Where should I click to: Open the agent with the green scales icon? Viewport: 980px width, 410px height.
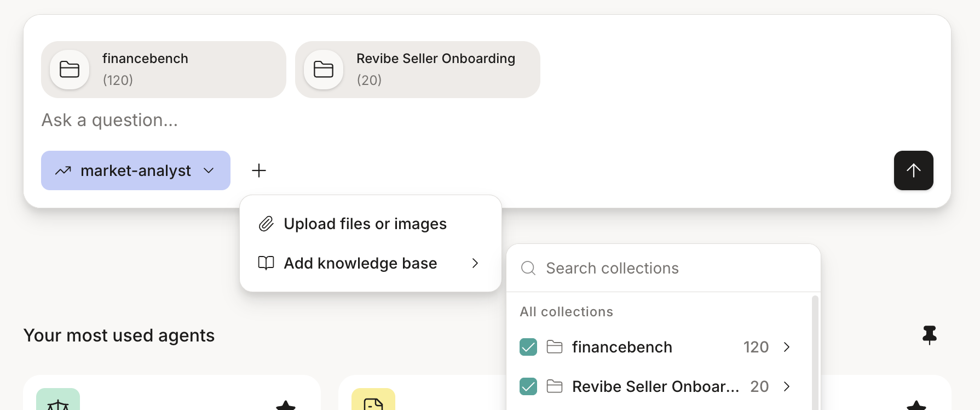58,399
